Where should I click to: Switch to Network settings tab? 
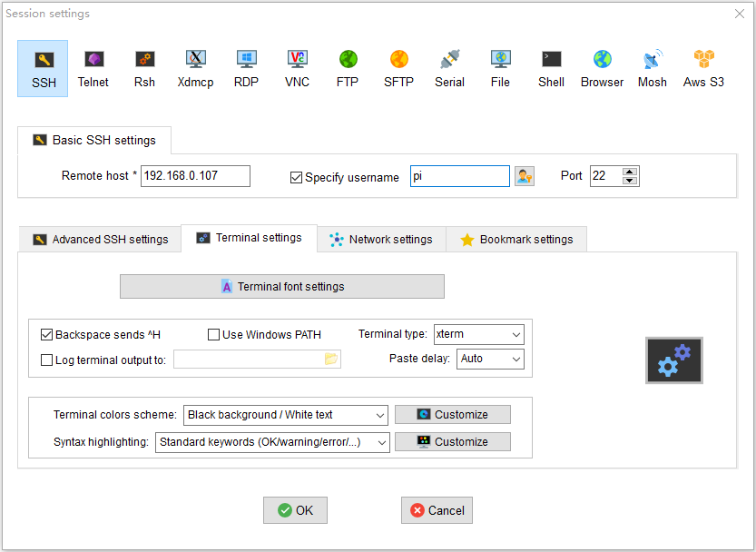tap(381, 240)
